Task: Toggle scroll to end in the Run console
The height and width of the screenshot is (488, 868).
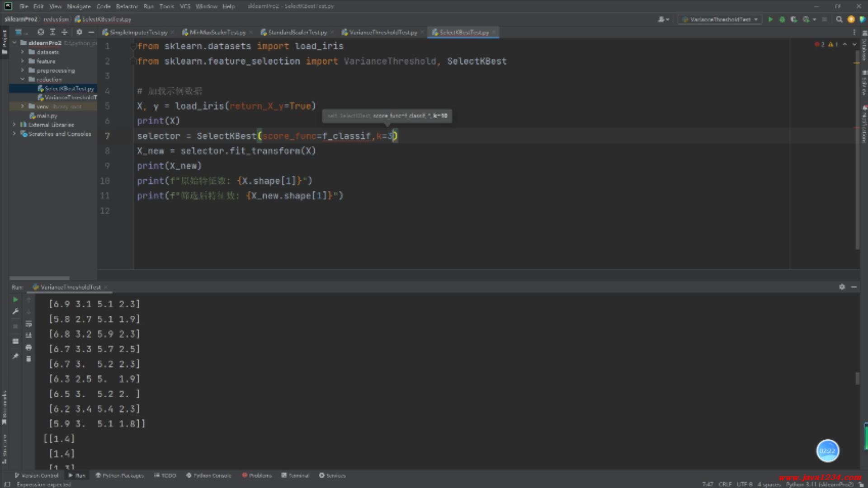Action: [28, 335]
